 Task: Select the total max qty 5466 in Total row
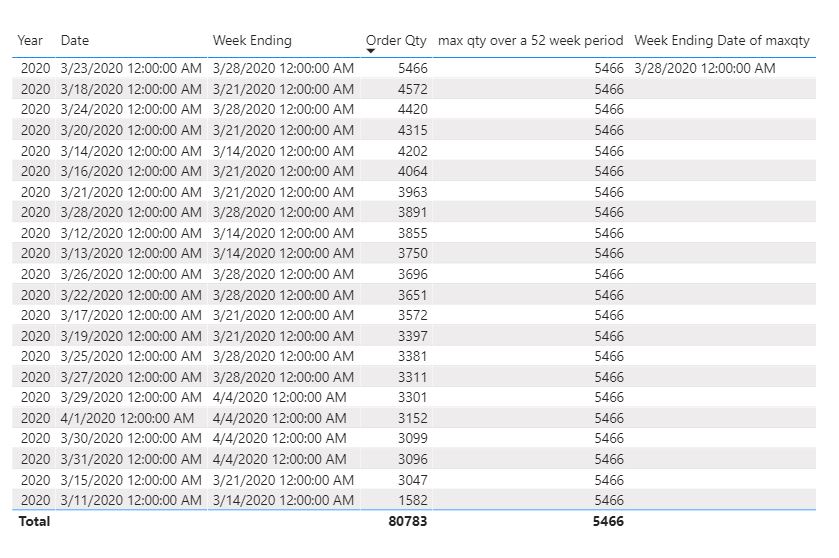click(x=608, y=522)
